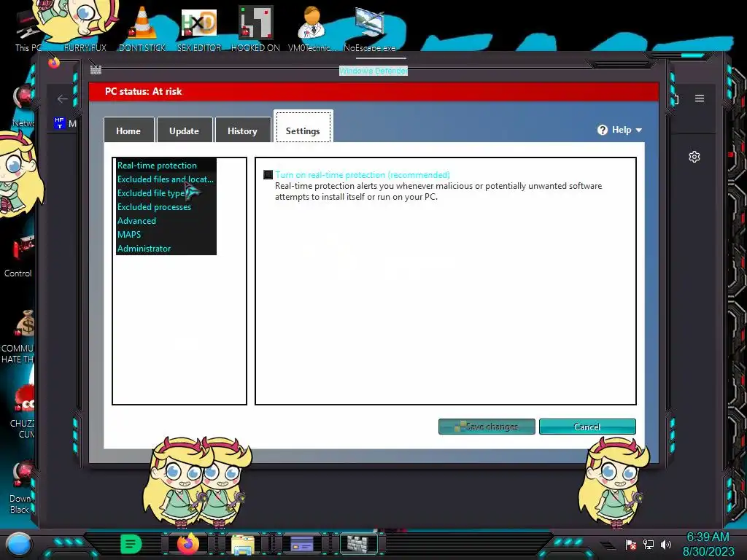Click the Save changes button
Image resolution: width=747 pixels, height=560 pixels.
pyautogui.click(x=487, y=426)
